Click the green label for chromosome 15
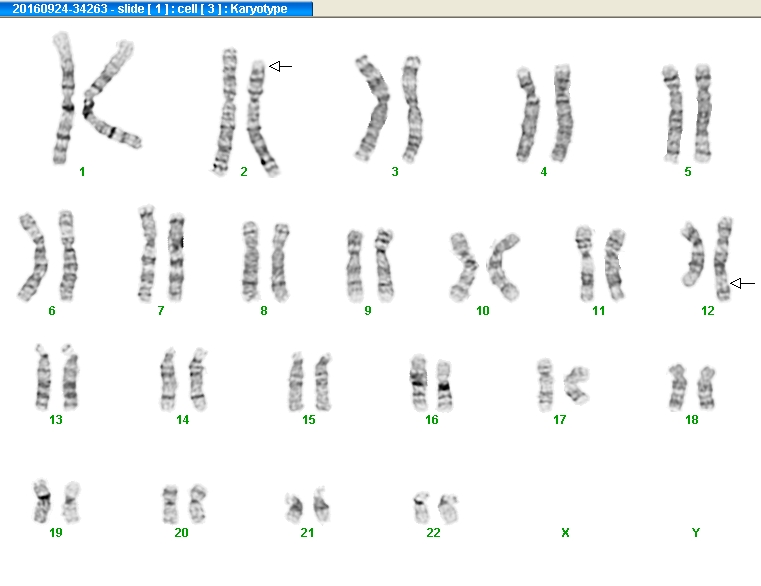 tap(309, 419)
